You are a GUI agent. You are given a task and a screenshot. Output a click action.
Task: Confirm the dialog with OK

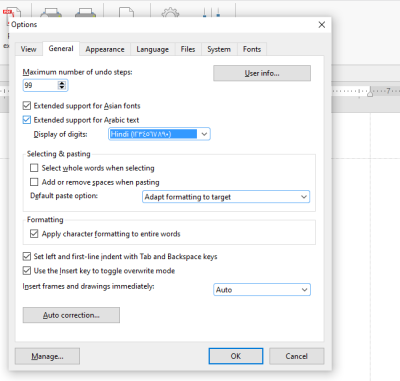point(236,356)
